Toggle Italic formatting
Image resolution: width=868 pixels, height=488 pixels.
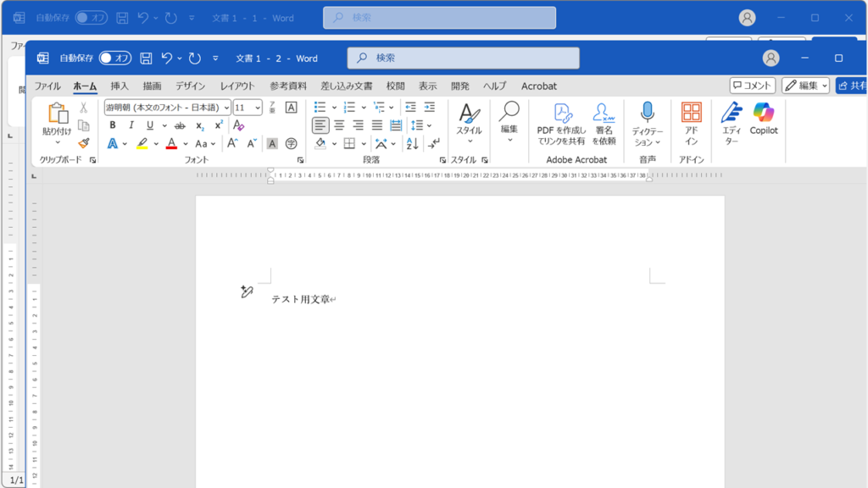coord(131,125)
